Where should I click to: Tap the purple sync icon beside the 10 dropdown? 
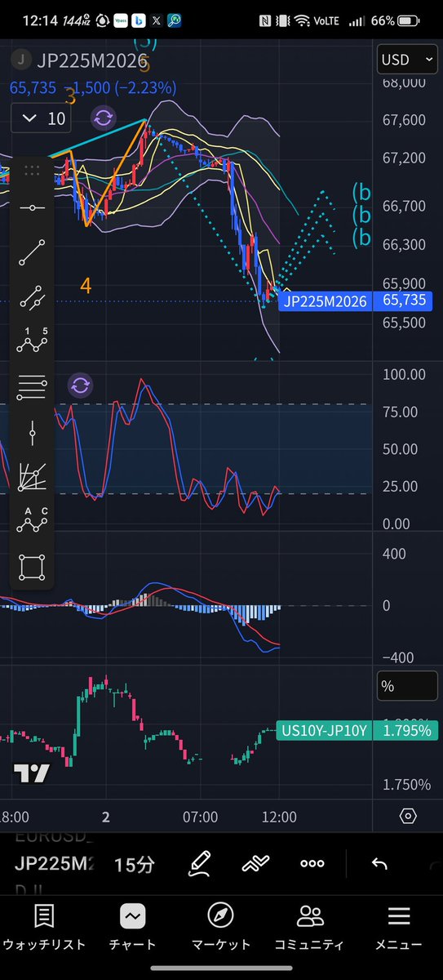(103, 118)
